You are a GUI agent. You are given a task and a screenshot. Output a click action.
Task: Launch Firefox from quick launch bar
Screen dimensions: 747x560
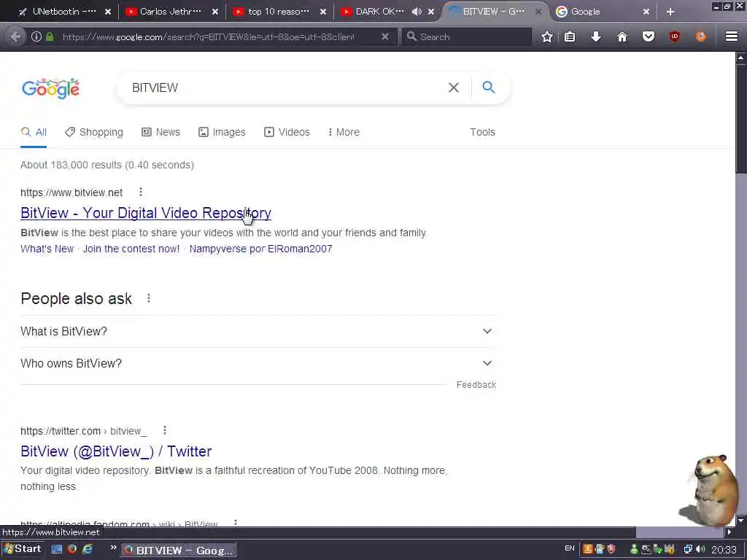coord(72,549)
